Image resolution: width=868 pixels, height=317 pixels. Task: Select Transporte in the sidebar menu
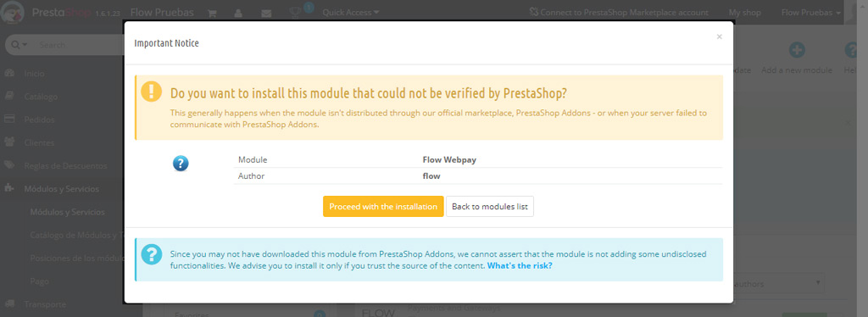45,304
